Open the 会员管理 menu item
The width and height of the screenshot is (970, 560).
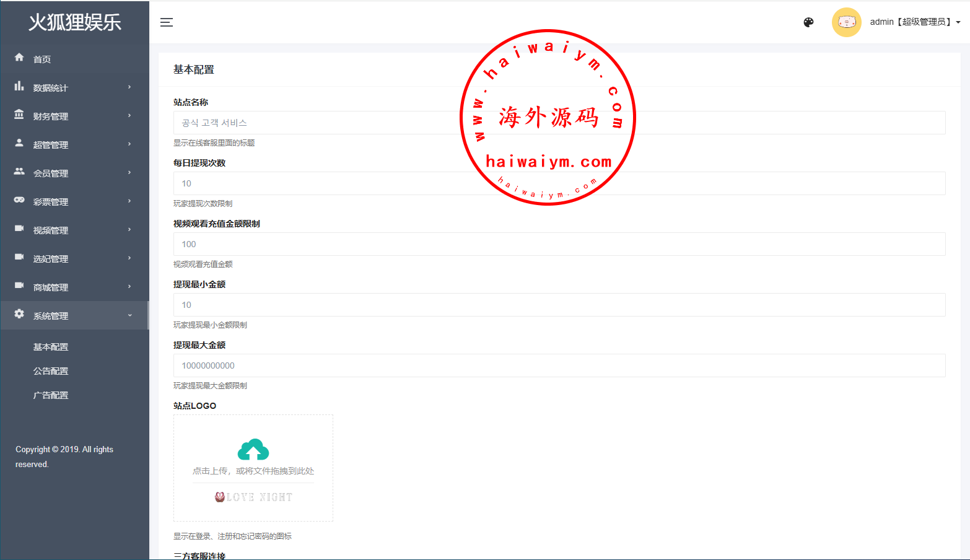(74, 173)
